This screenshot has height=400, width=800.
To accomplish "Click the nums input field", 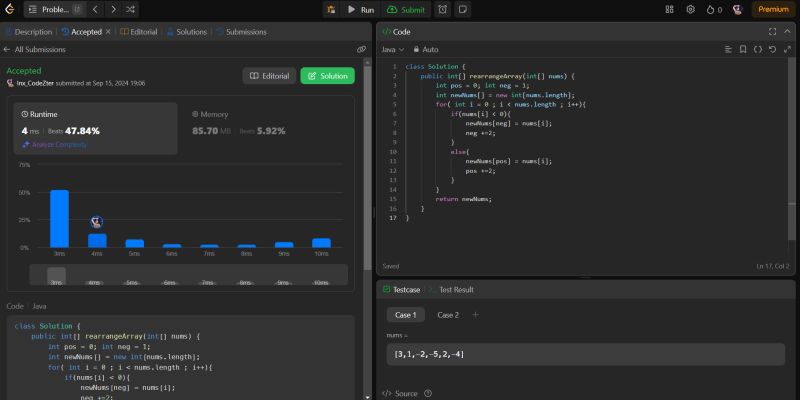I will (586, 354).
